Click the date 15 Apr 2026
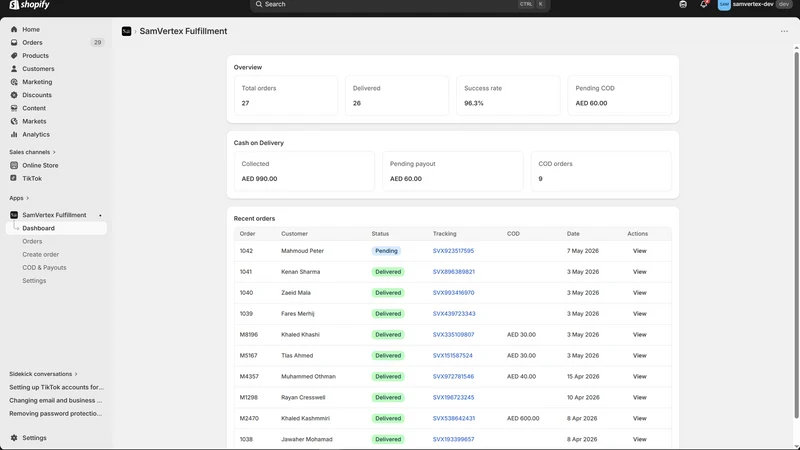 [583, 377]
